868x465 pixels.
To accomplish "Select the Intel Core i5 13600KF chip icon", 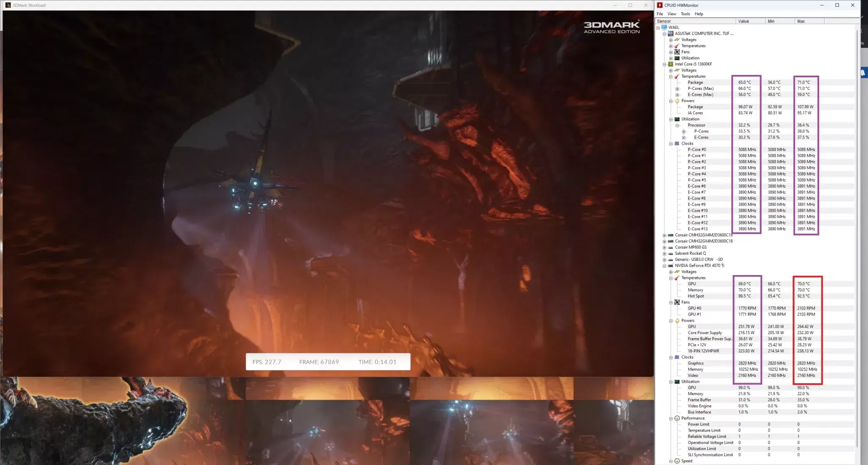I will [x=670, y=64].
